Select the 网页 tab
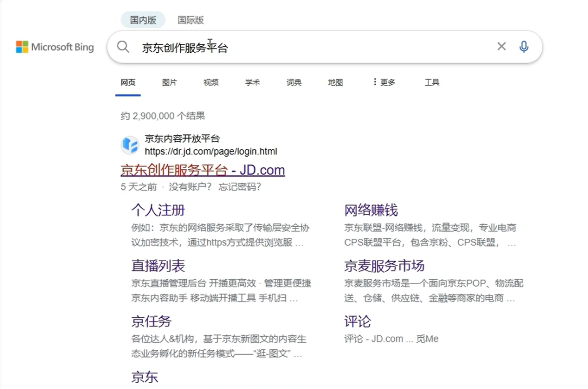Viewport: 588px width, 389px height. click(128, 82)
